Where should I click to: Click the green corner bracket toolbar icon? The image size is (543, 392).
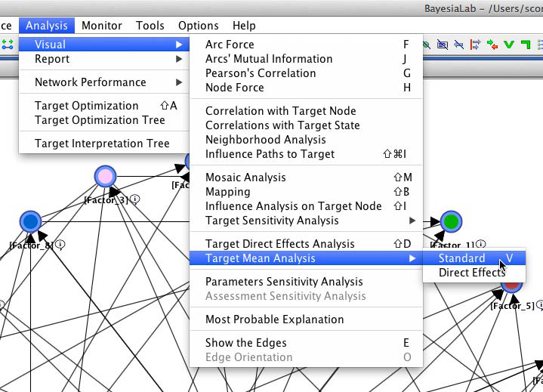(x=526, y=45)
